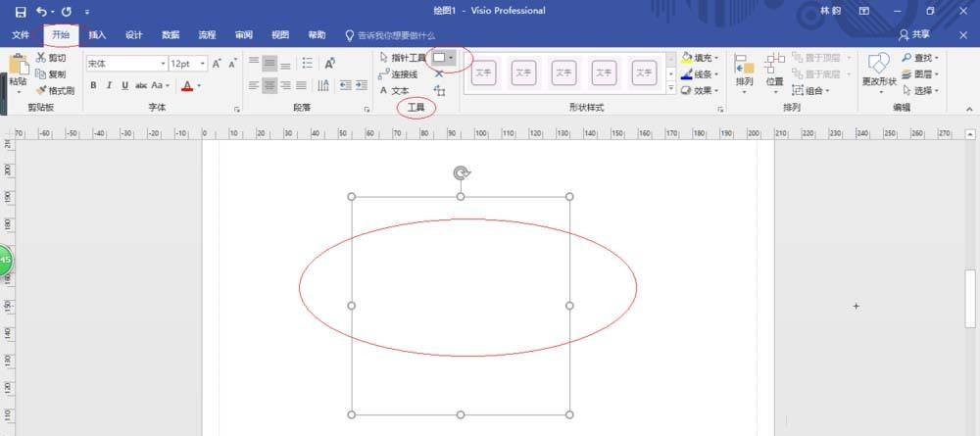The image size is (980, 436).
Task: Open the font color dropdown arrow
Action: click(199, 85)
